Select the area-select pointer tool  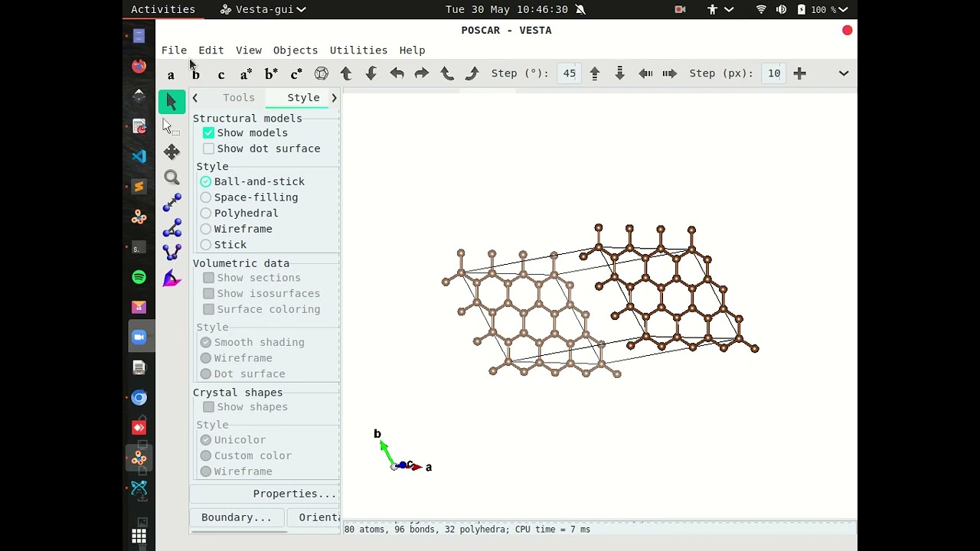click(x=171, y=127)
